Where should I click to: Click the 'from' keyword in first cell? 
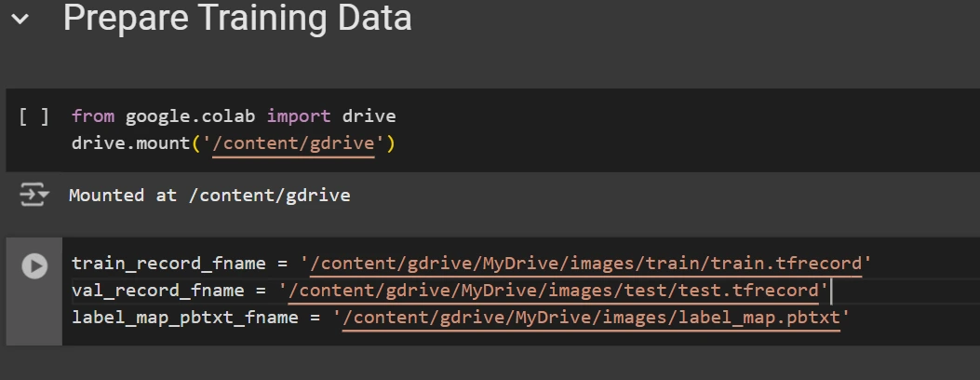[92, 116]
